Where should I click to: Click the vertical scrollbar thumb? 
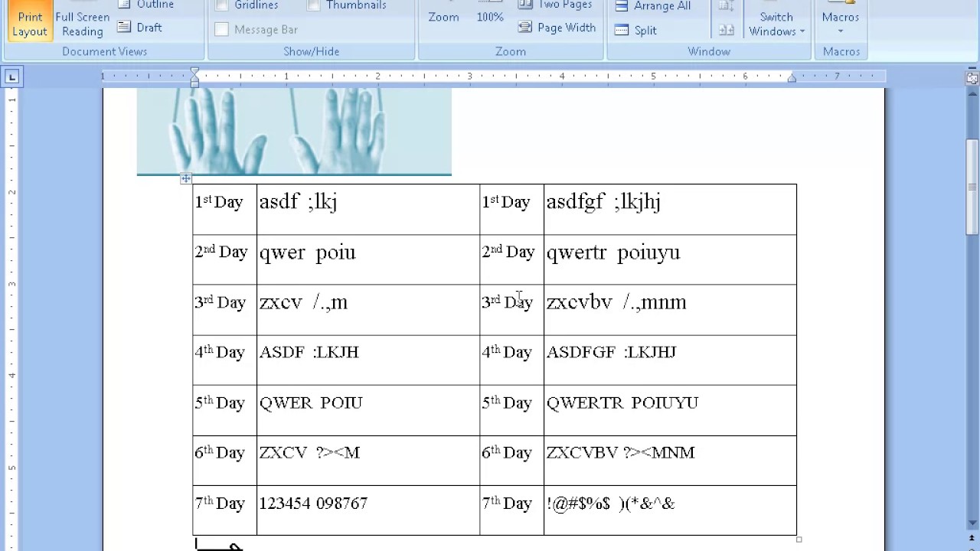(x=972, y=187)
